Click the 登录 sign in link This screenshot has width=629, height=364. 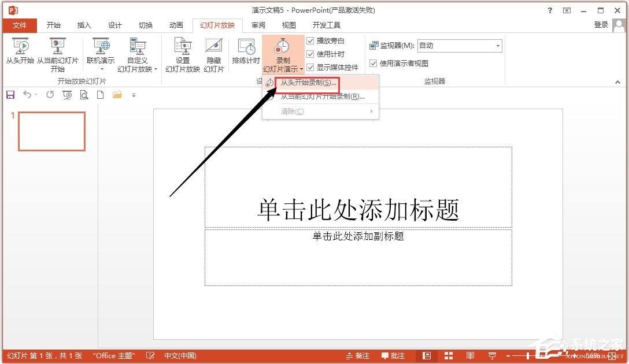601,25
